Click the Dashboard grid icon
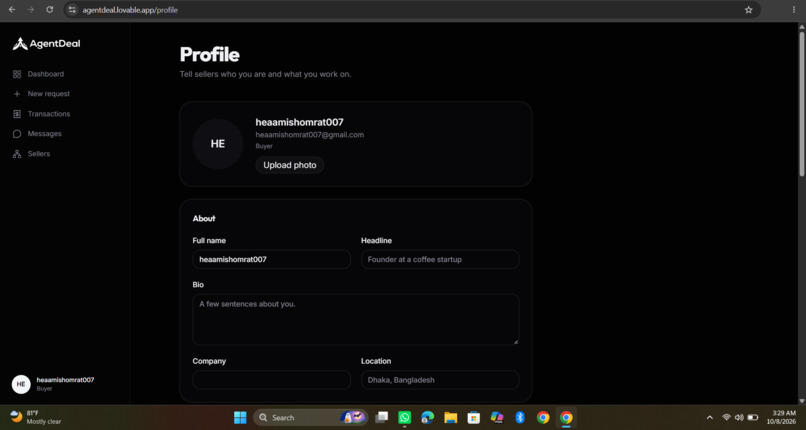Viewport: 806px width, 430px height. tap(17, 74)
